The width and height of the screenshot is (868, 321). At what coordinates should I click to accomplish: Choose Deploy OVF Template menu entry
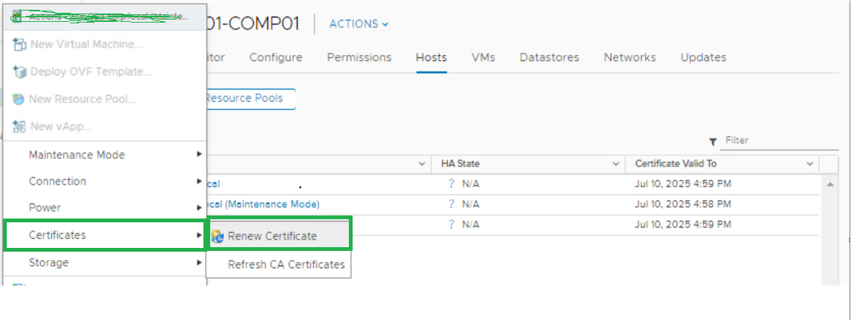105,72
